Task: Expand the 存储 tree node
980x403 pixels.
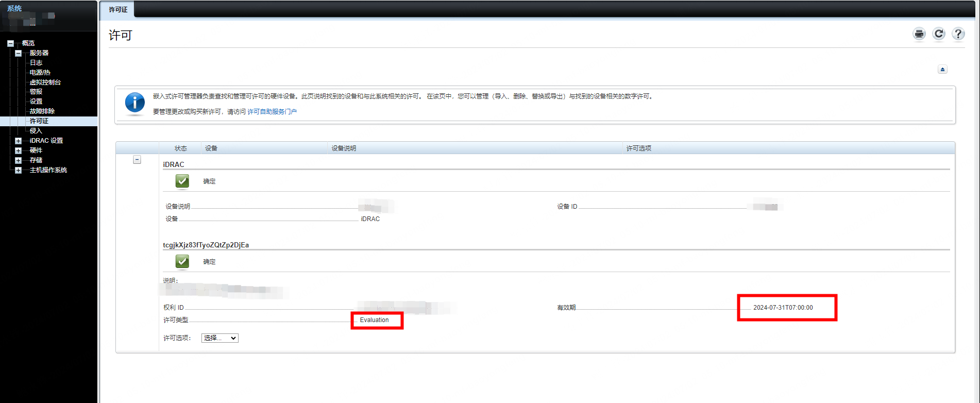Action: click(x=18, y=160)
